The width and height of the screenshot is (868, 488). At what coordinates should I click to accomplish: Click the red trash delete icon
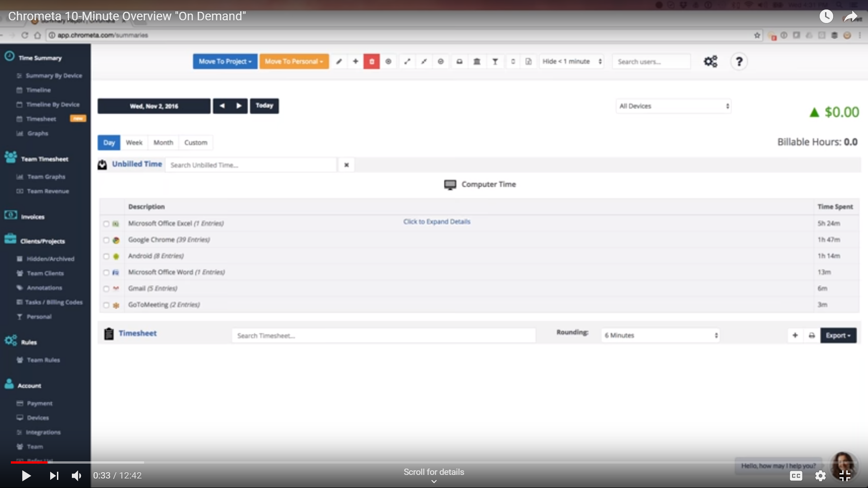point(372,61)
